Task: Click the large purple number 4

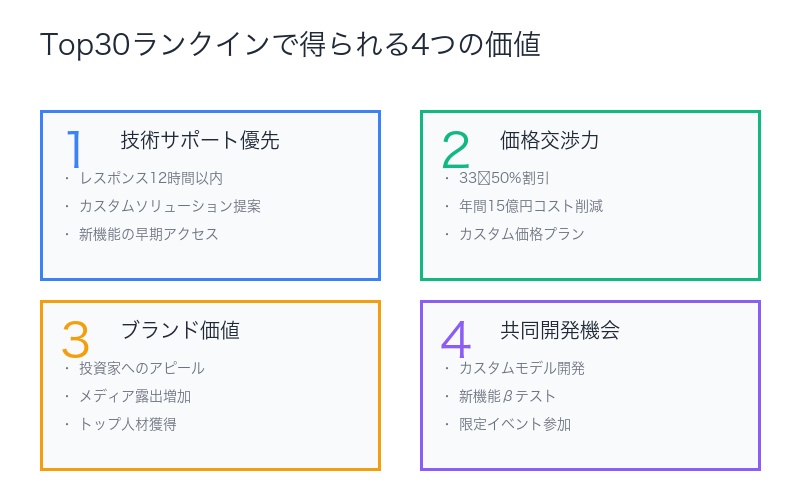Action: 455,340
